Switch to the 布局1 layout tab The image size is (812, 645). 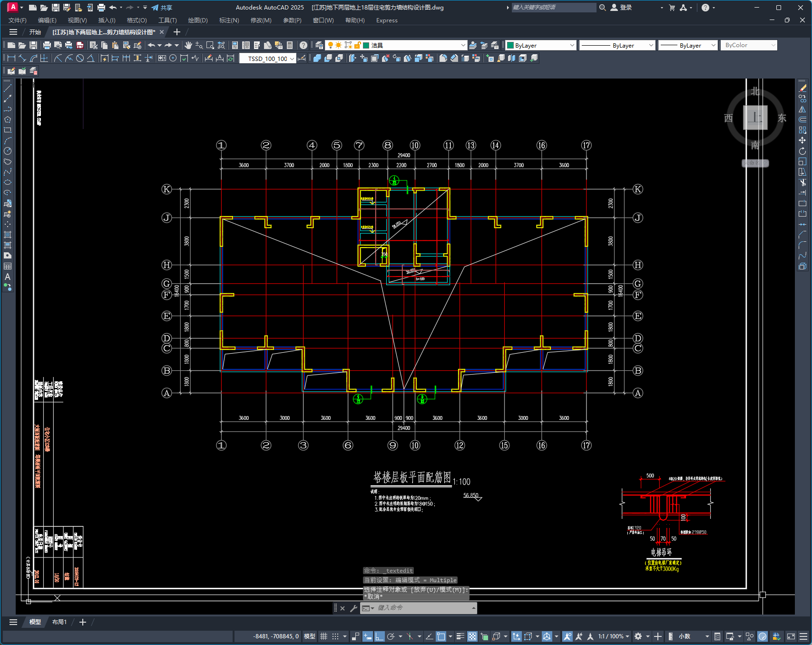pyautogui.click(x=59, y=622)
